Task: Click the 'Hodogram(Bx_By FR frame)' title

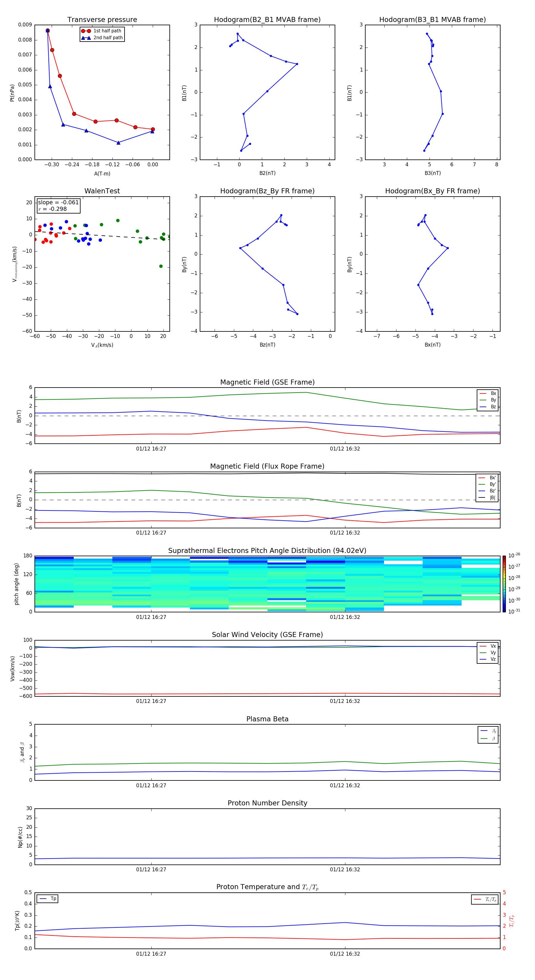Action: tap(432, 191)
